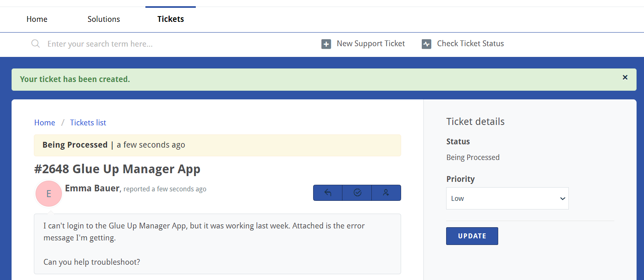This screenshot has height=280, width=644.
Task: Click Emma Bauer's avatar circle
Action: pyautogui.click(x=49, y=193)
